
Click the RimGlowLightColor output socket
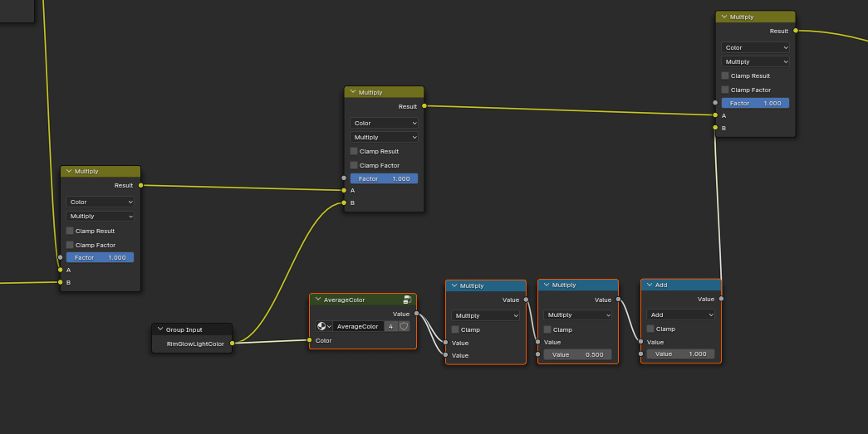(233, 343)
